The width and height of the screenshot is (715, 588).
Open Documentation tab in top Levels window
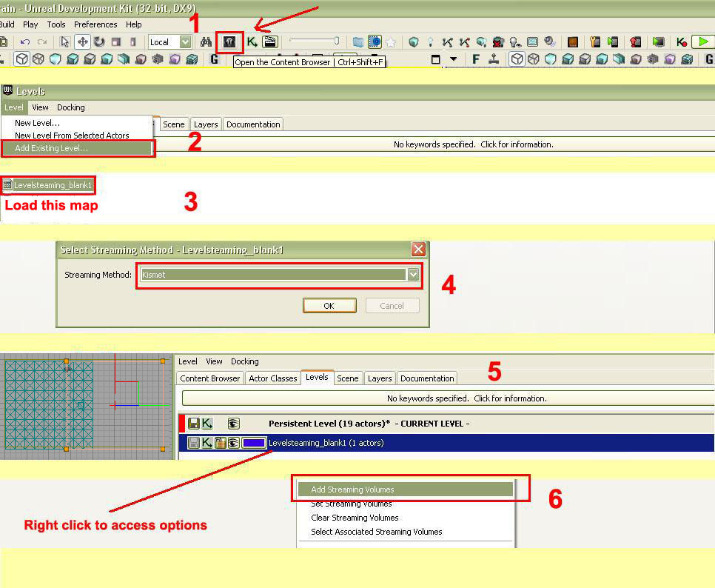coord(253,124)
